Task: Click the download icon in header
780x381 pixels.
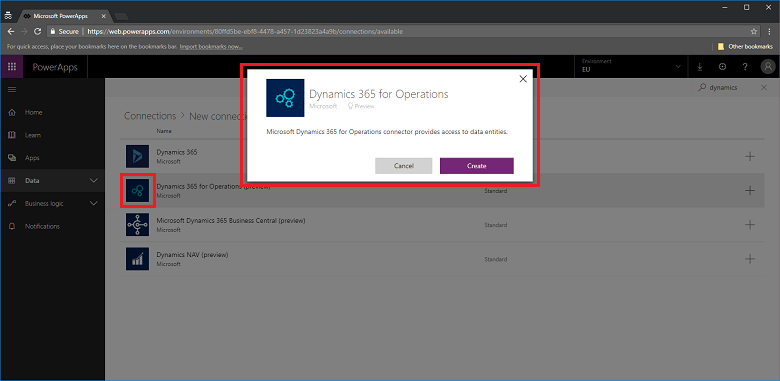Action: (x=699, y=67)
